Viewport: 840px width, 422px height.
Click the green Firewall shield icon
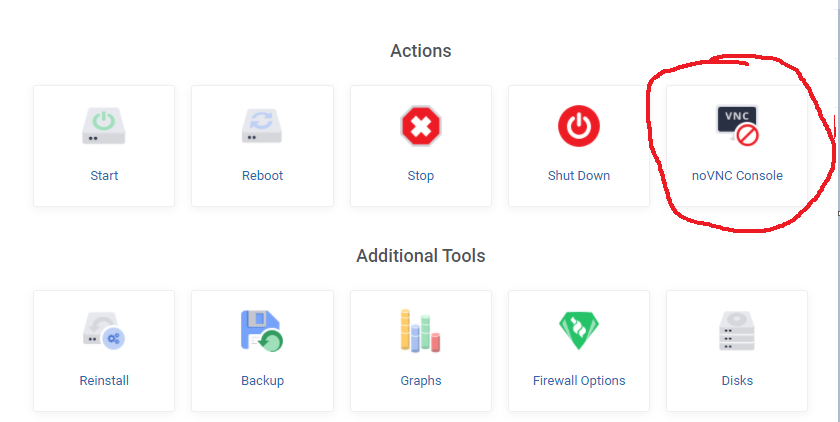[x=579, y=330]
